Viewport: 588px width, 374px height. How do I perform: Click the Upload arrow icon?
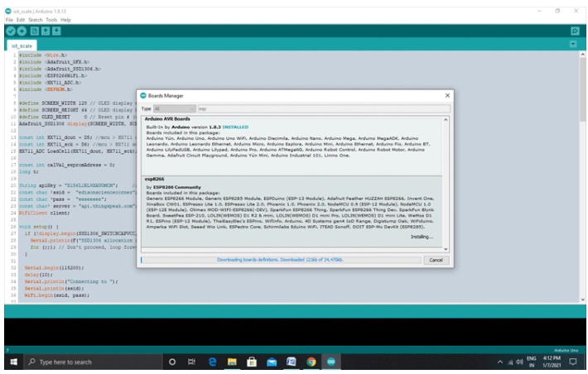pyautogui.click(x=21, y=31)
